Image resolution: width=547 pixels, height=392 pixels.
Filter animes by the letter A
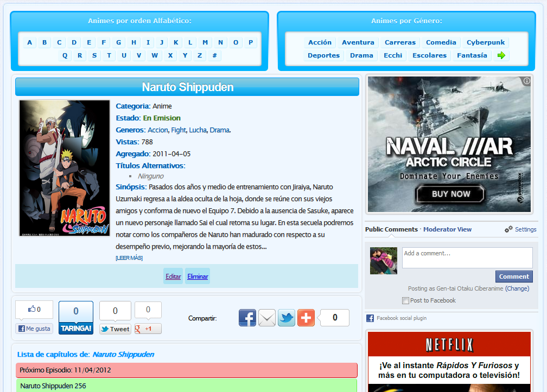coord(30,42)
